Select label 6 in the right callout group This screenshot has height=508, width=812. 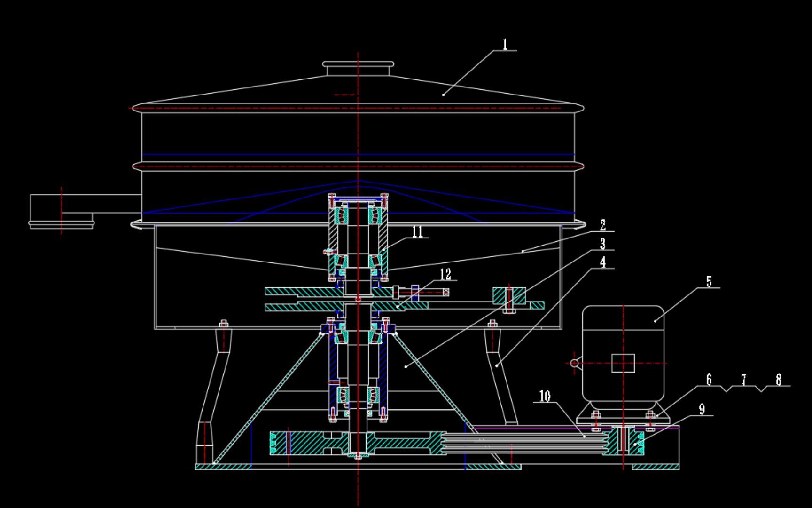click(710, 379)
